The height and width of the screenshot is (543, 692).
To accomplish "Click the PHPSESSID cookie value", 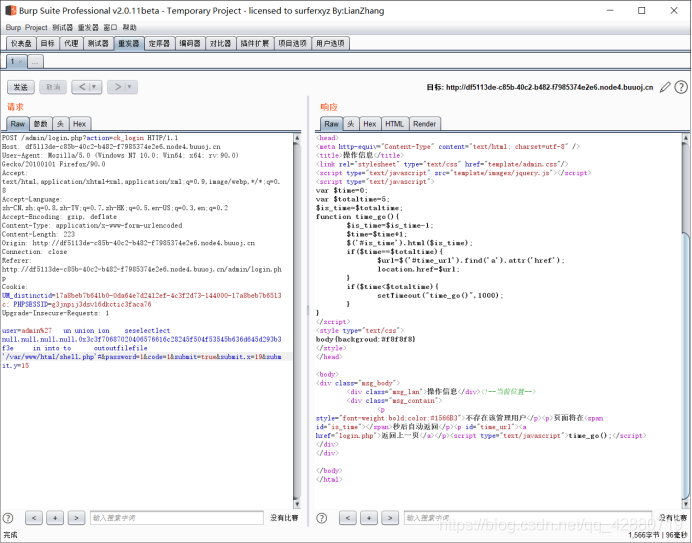I will pos(102,304).
